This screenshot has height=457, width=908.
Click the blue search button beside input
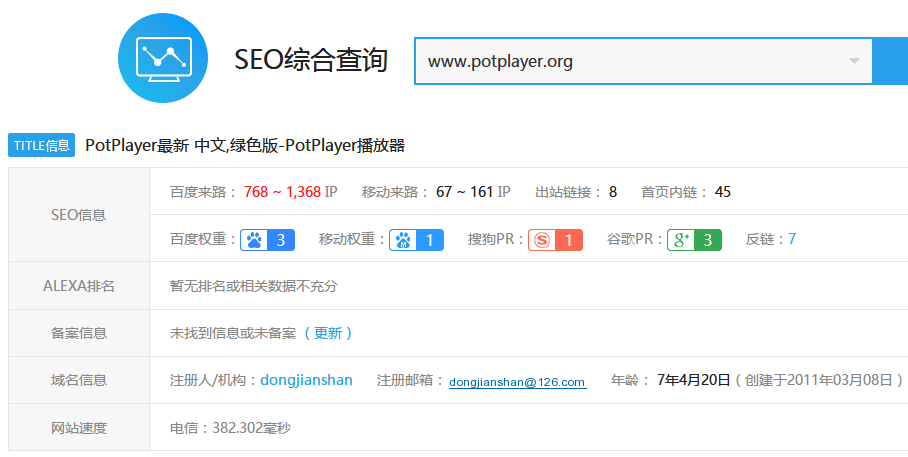[x=891, y=61]
